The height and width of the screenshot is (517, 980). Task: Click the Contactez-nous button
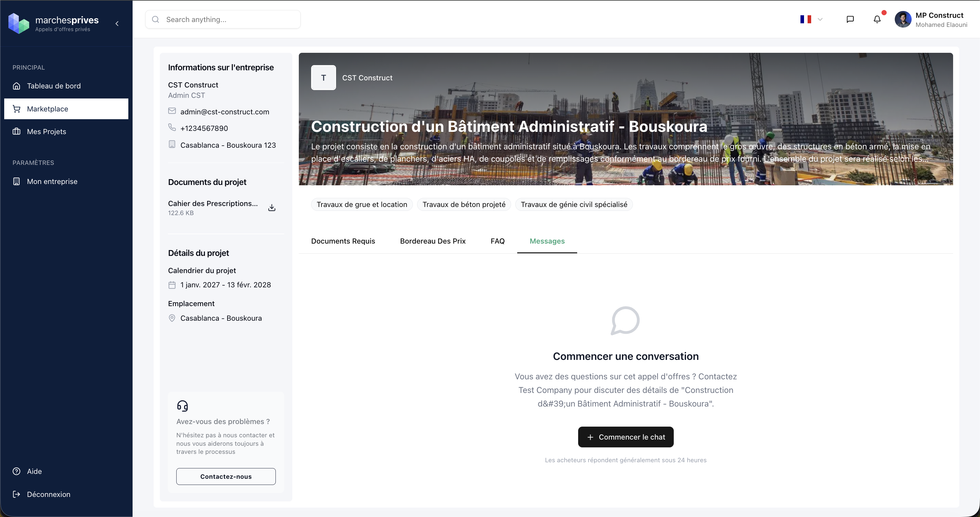(x=226, y=476)
